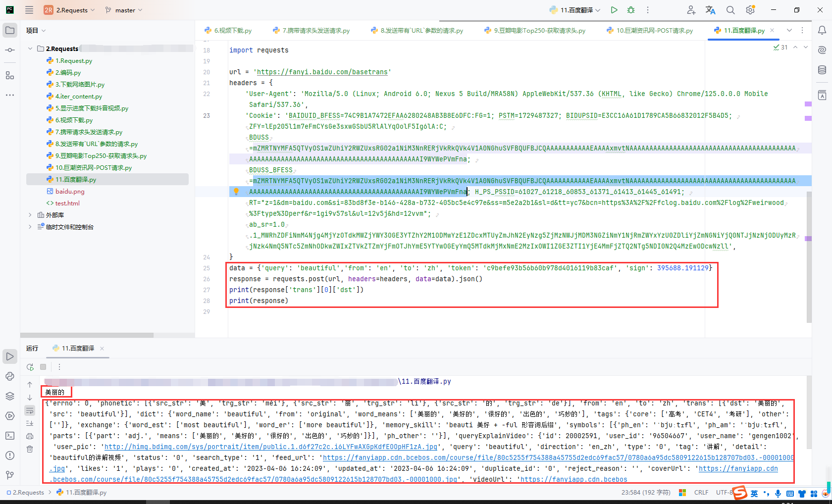Open the Project tool window icon
Screen dimensions: 832x504
coord(10,30)
